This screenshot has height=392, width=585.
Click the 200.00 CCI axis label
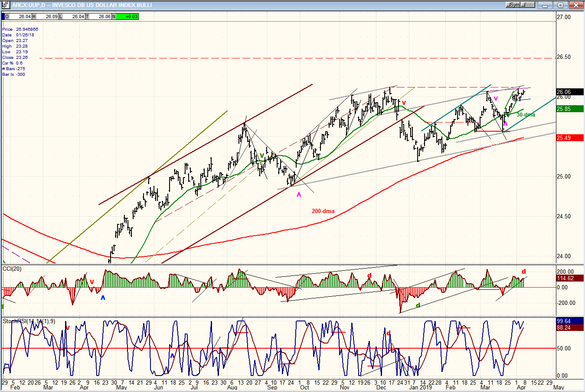(x=565, y=272)
